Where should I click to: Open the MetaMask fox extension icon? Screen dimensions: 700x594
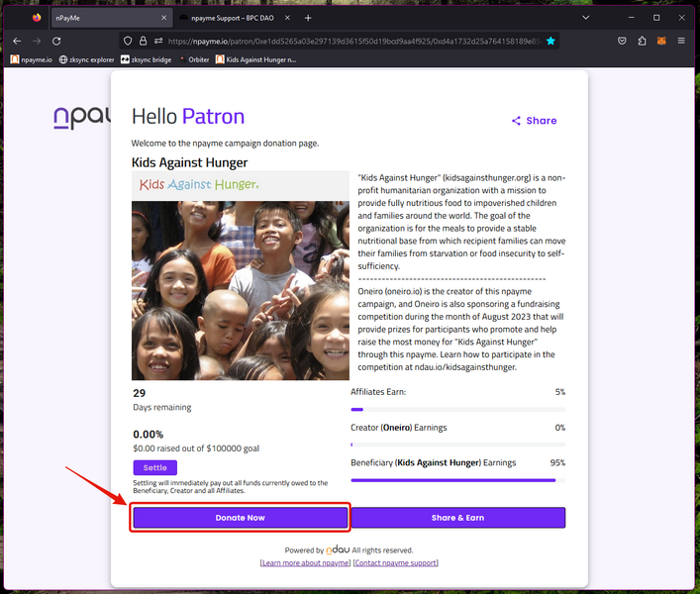pos(661,41)
